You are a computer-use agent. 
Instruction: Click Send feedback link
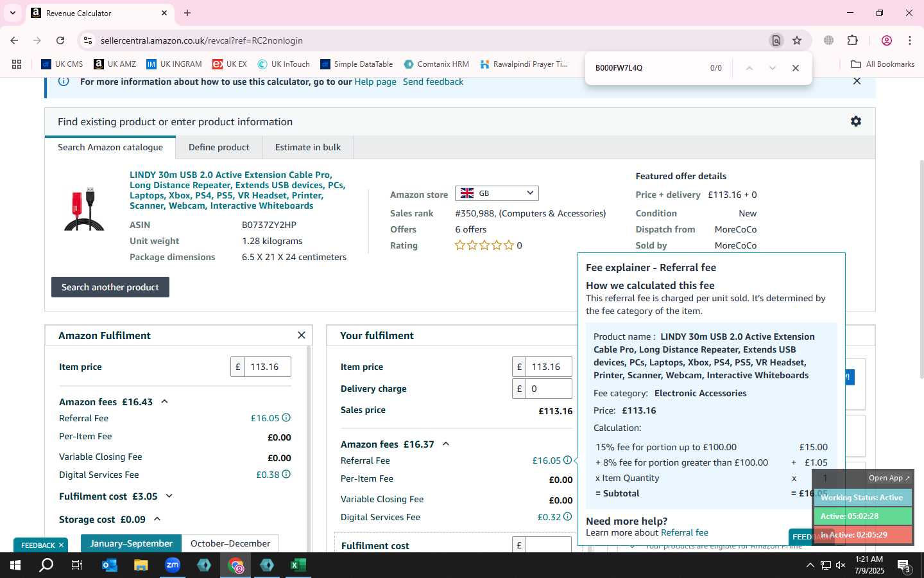point(433,82)
